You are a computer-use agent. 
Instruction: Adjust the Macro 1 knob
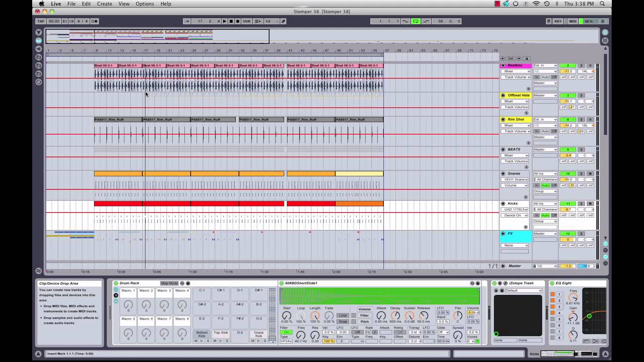coord(128,304)
